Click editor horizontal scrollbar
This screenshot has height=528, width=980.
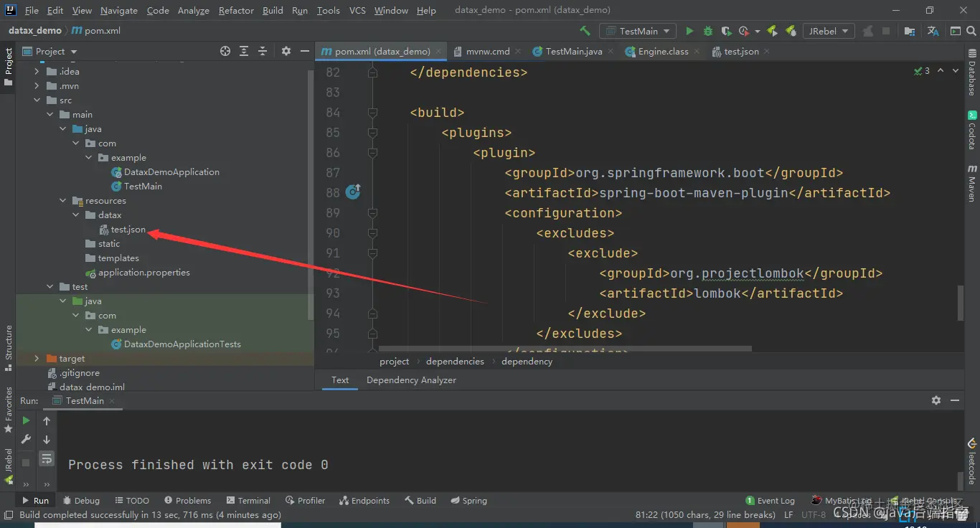(565, 349)
